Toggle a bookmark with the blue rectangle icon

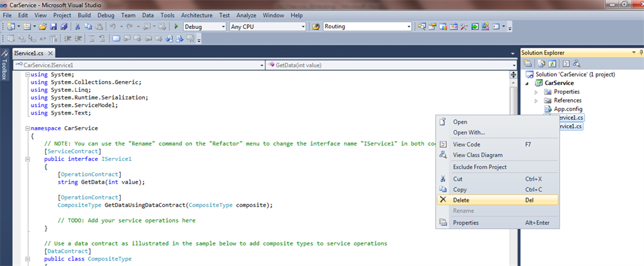tap(116, 39)
